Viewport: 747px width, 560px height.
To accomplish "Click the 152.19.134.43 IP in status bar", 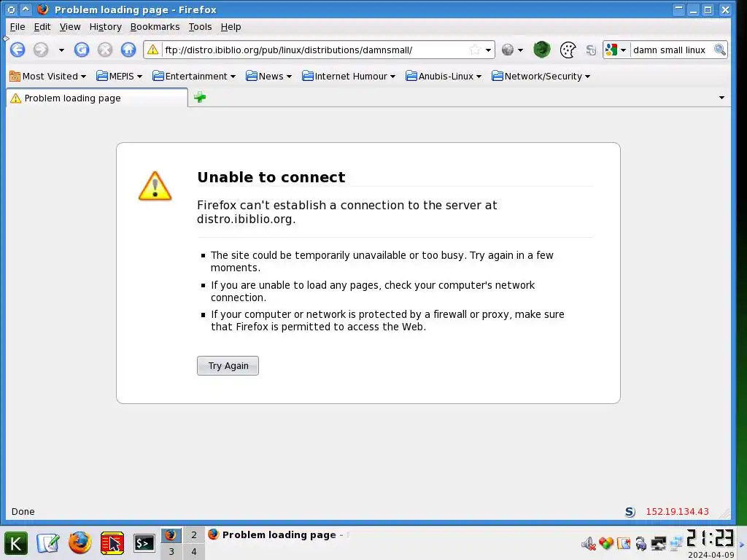I will pos(678,511).
